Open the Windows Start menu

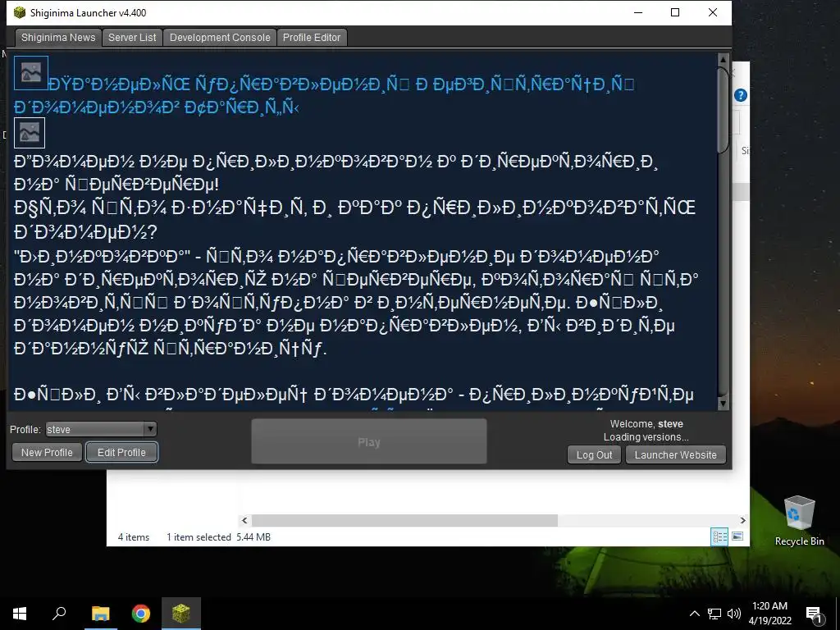coord(20,614)
